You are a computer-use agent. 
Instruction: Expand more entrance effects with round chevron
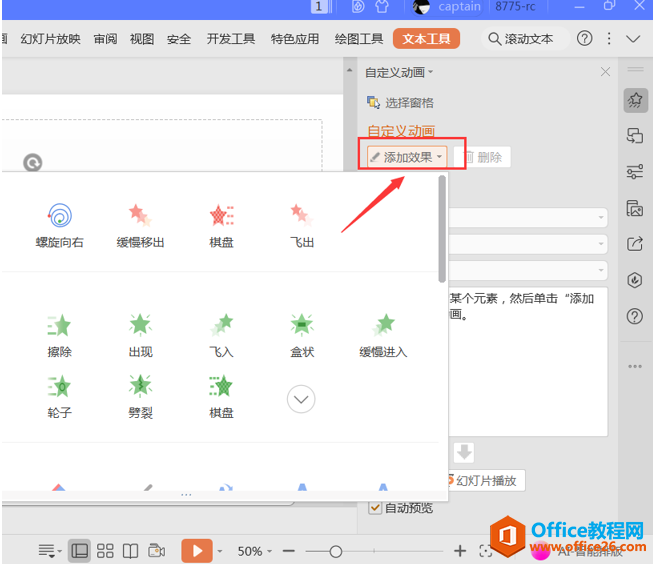[x=301, y=399]
